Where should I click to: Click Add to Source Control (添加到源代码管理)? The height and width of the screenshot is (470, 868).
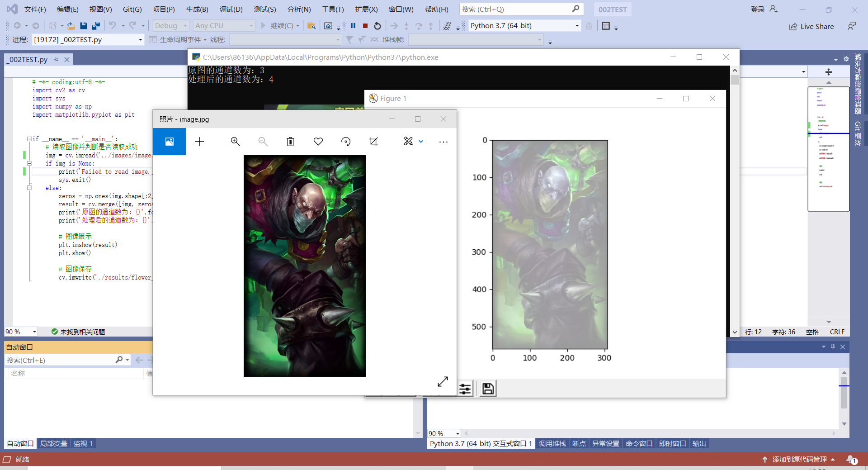[x=799, y=460]
